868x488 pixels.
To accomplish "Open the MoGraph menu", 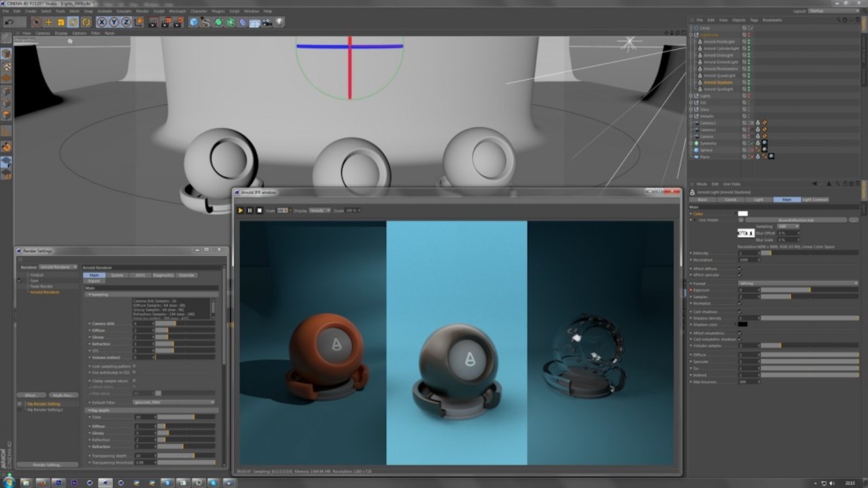I will pos(177,11).
